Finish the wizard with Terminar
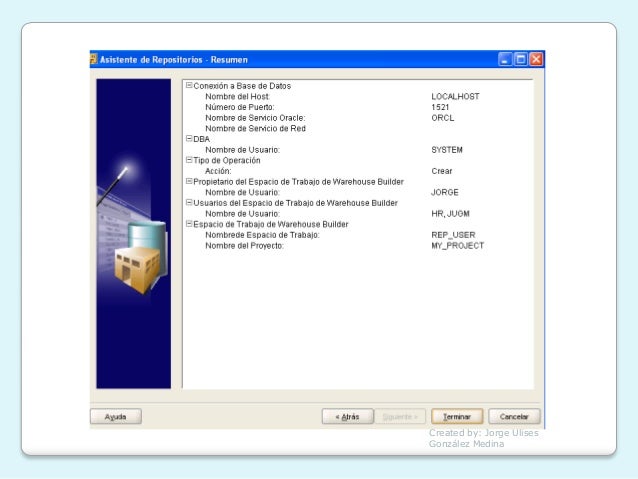The height and width of the screenshot is (479, 638). pos(457,416)
